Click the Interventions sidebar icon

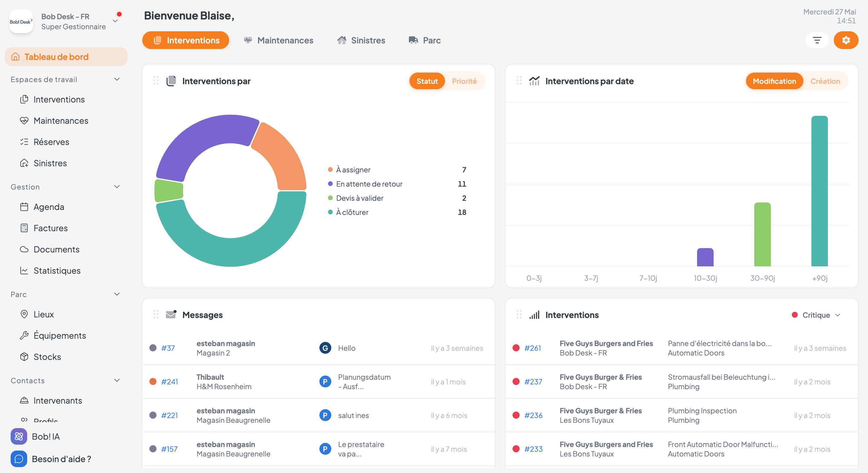(x=24, y=100)
